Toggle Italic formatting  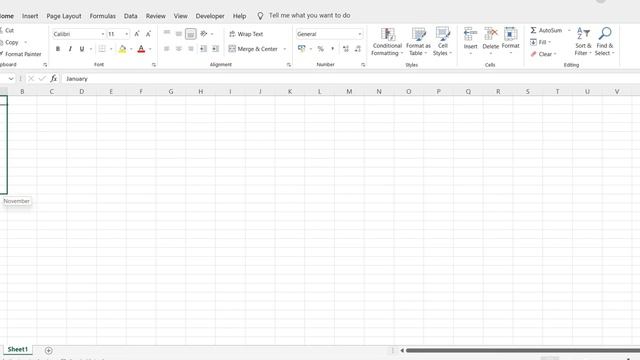(x=70, y=49)
